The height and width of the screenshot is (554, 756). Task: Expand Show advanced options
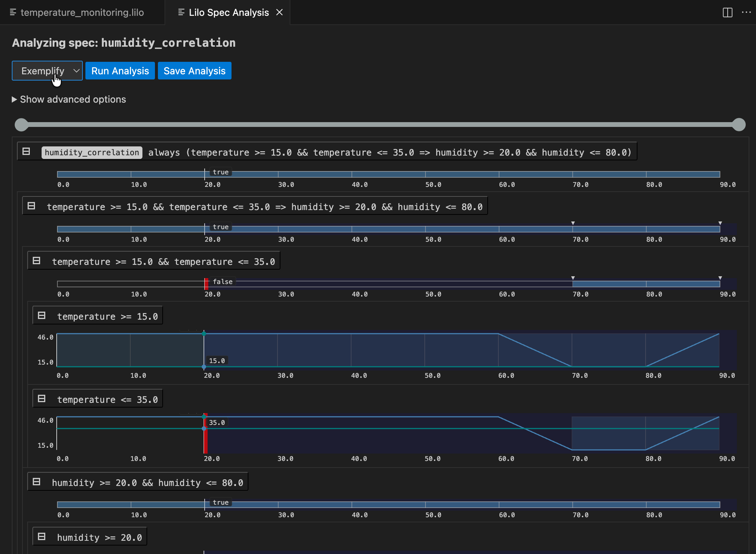click(69, 99)
